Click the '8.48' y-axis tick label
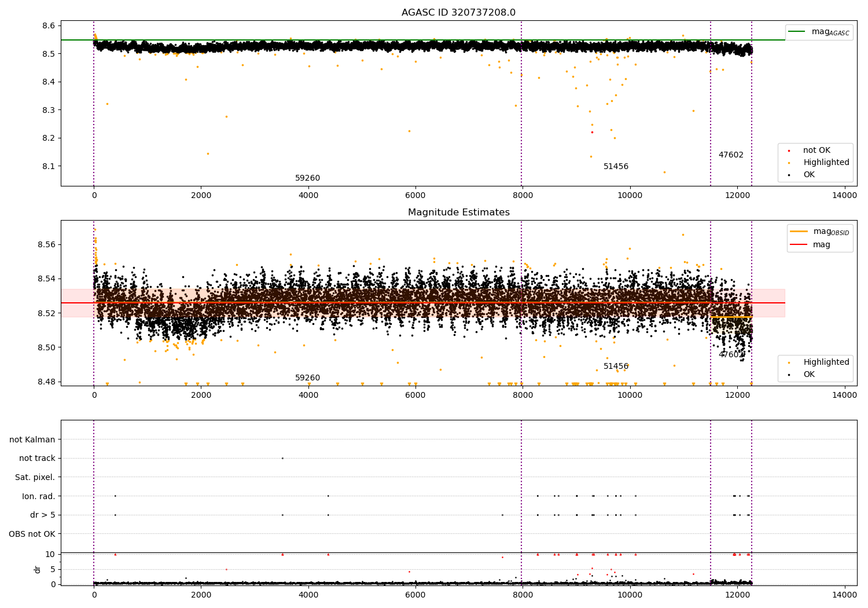 click(x=46, y=382)
